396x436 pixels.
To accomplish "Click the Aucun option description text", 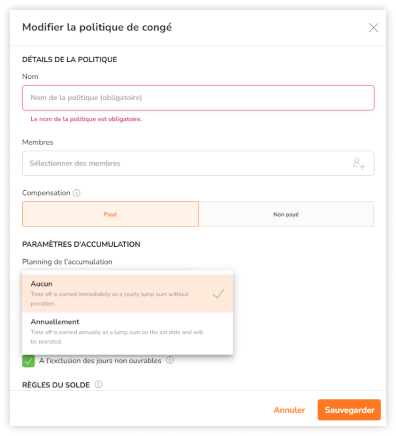I will coord(110,299).
